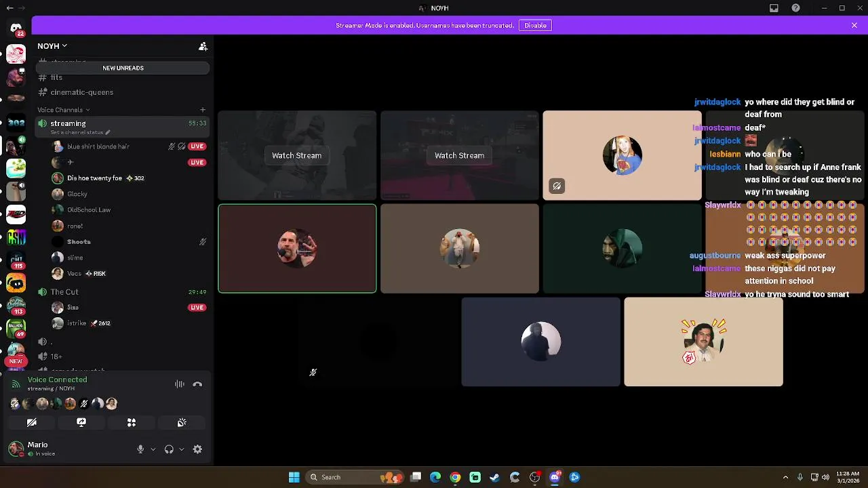Open OBS Studio from taskbar
Viewport: 868px width, 488px height.
click(534, 477)
